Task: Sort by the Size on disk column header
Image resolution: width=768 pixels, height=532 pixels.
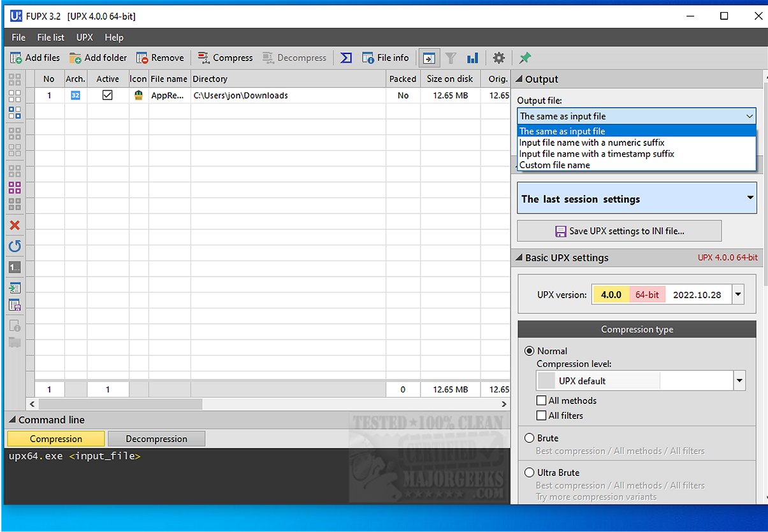Action: pyautogui.click(x=450, y=79)
